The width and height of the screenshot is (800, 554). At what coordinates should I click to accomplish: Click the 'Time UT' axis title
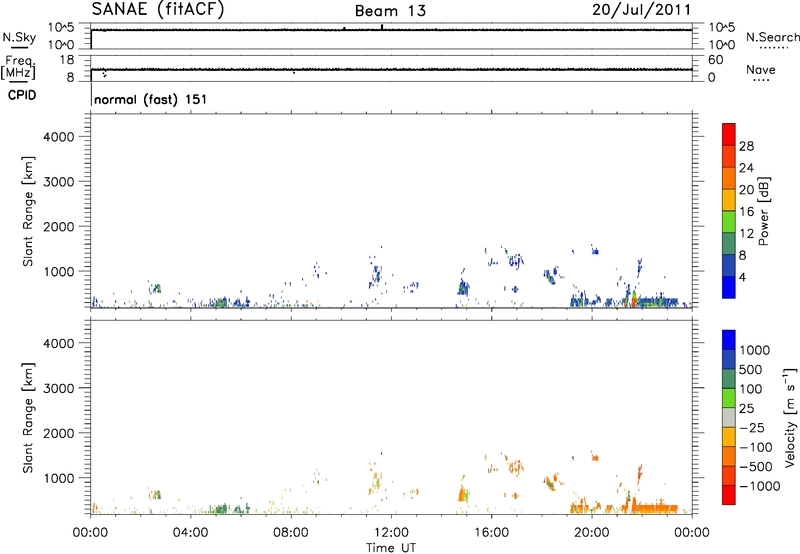click(391, 548)
